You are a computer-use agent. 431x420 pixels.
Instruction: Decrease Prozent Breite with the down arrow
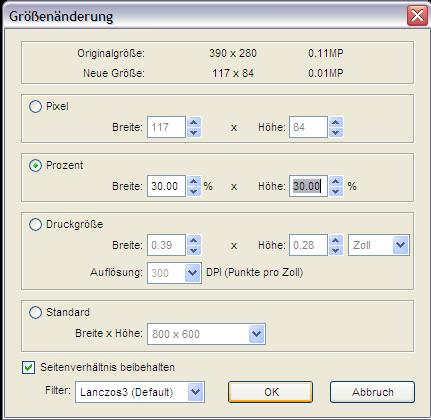[194, 191]
